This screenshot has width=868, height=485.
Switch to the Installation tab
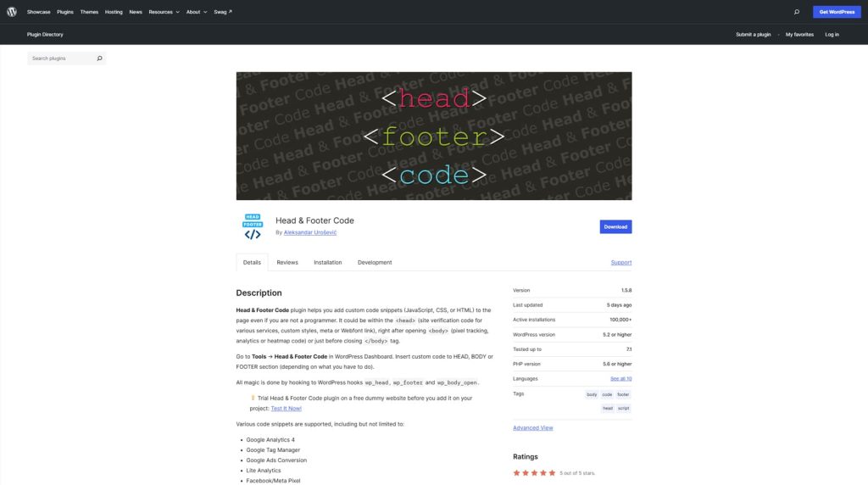pyautogui.click(x=328, y=263)
